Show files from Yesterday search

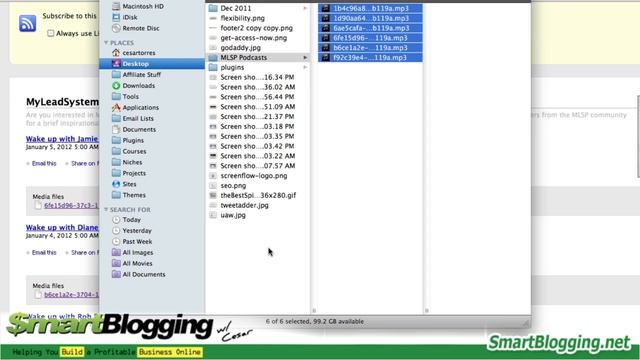pyautogui.click(x=137, y=231)
